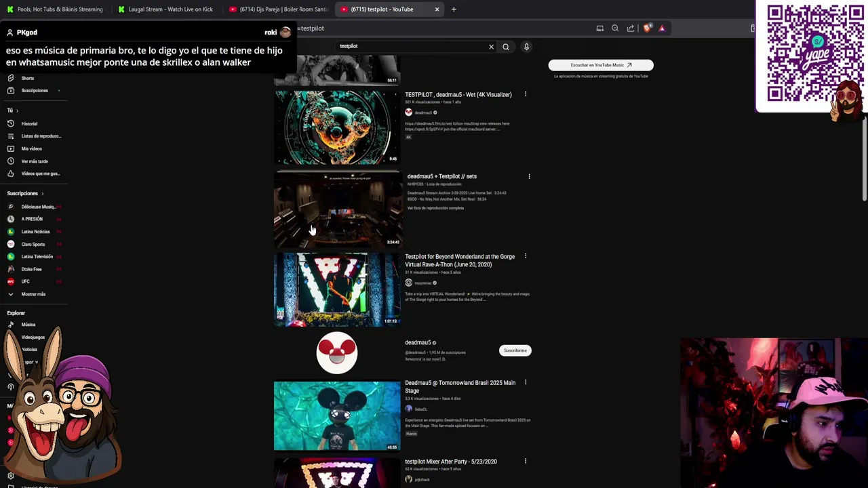Screen dimensions: 868x488
Task: Open options menu for Beyond Wonderland video
Action: 526,256
